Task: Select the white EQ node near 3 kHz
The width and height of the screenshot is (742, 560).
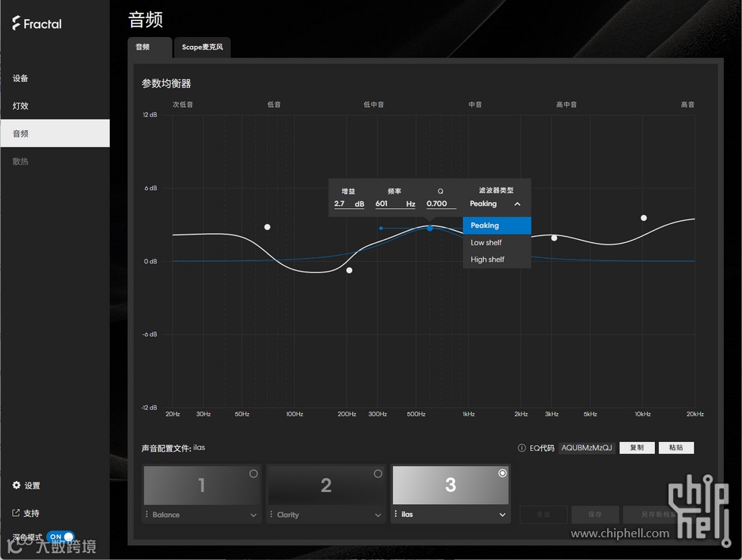Action: coord(554,238)
